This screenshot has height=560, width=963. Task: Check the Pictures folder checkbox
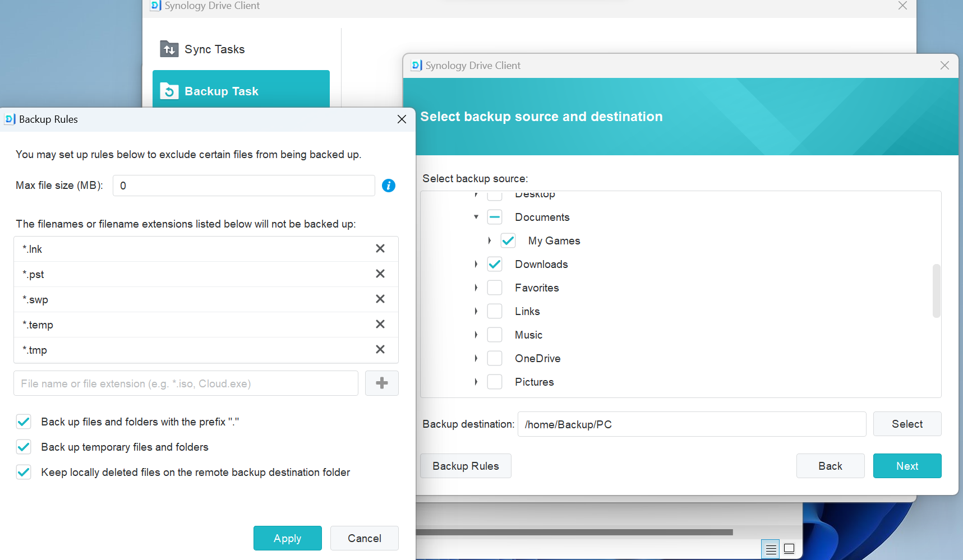(x=495, y=382)
